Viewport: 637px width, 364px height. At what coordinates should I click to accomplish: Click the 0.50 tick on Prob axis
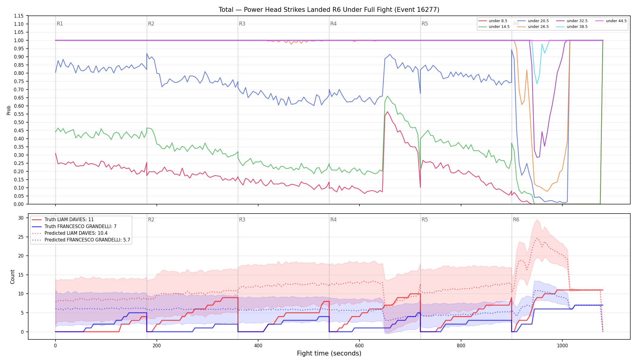19,122
